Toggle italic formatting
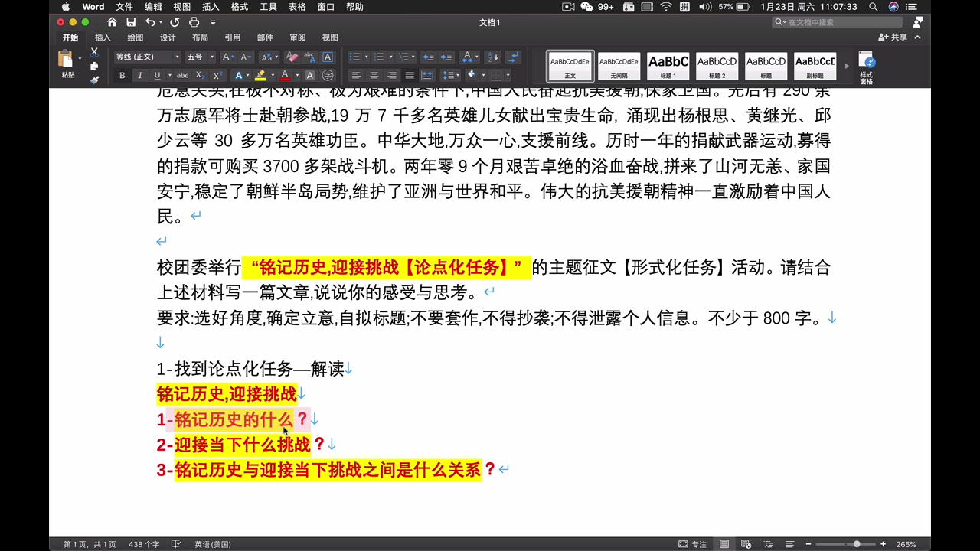The image size is (980, 551). (x=139, y=75)
